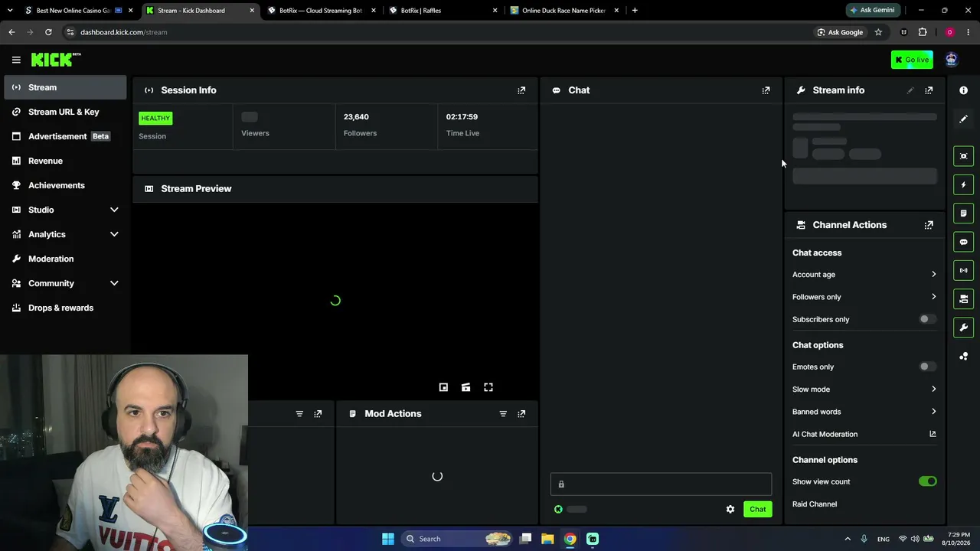Enter fullscreen on stream preview
The width and height of the screenshot is (980, 551).
(x=488, y=387)
